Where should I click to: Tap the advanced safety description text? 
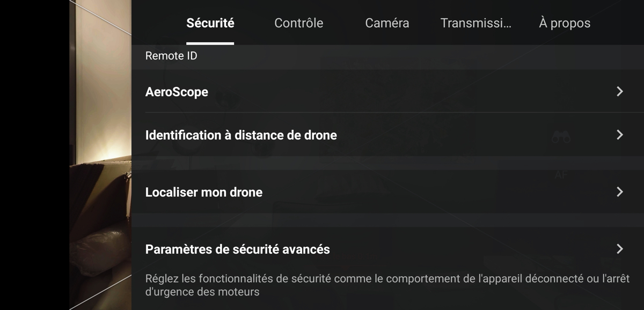pyautogui.click(x=387, y=285)
